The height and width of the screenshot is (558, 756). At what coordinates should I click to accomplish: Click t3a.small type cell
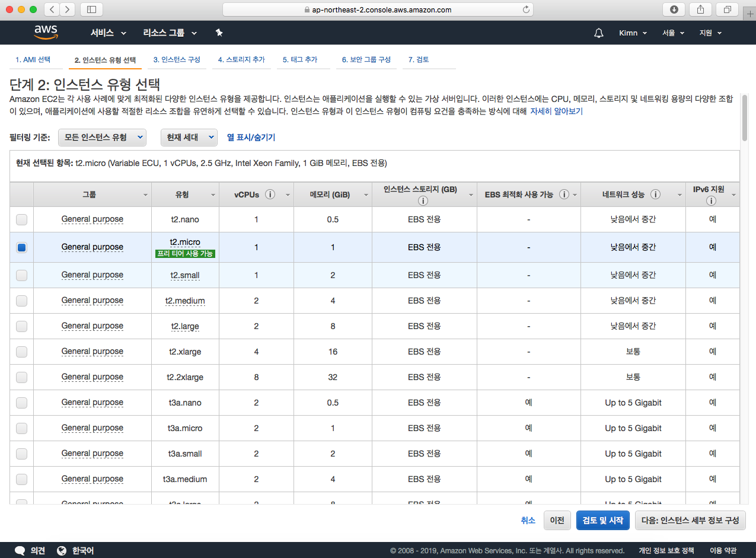(x=185, y=454)
